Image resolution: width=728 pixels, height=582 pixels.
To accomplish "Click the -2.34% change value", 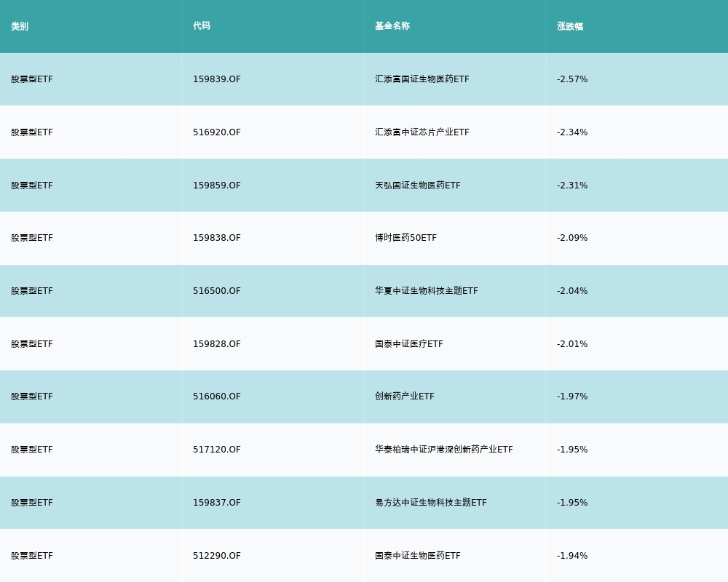I will tap(572, 132).
